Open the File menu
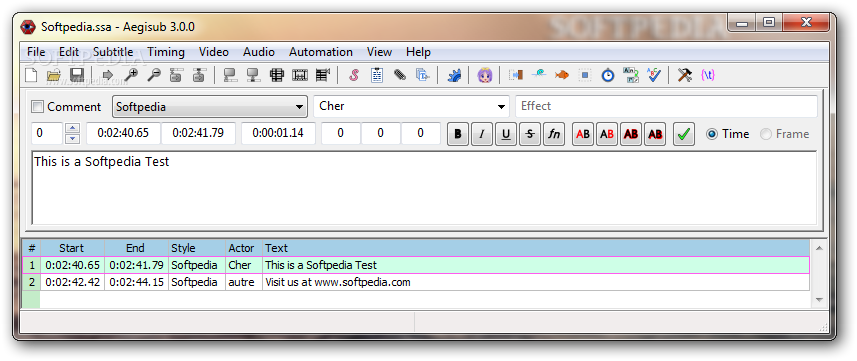857x361 pixels. [x=36, y=52]
